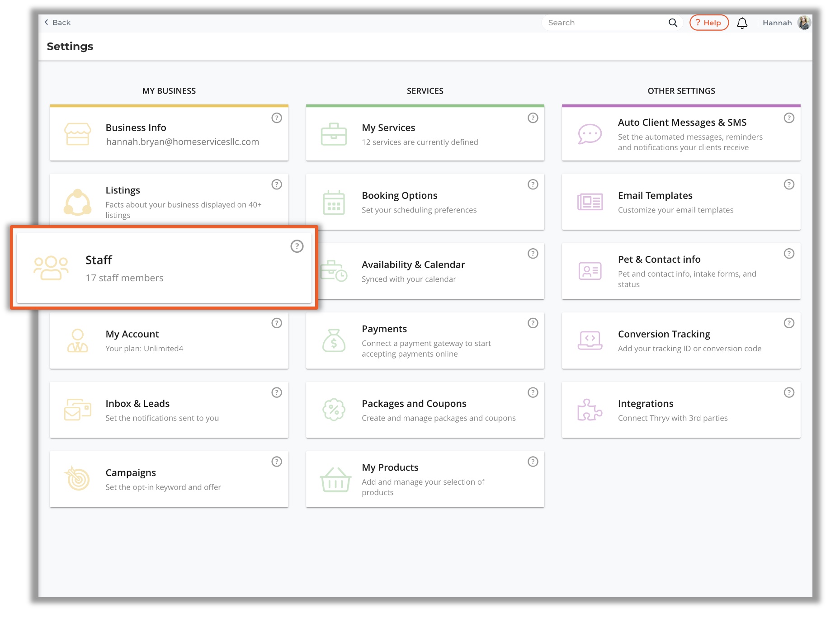Open Email Templates settings title

[655, 196]
